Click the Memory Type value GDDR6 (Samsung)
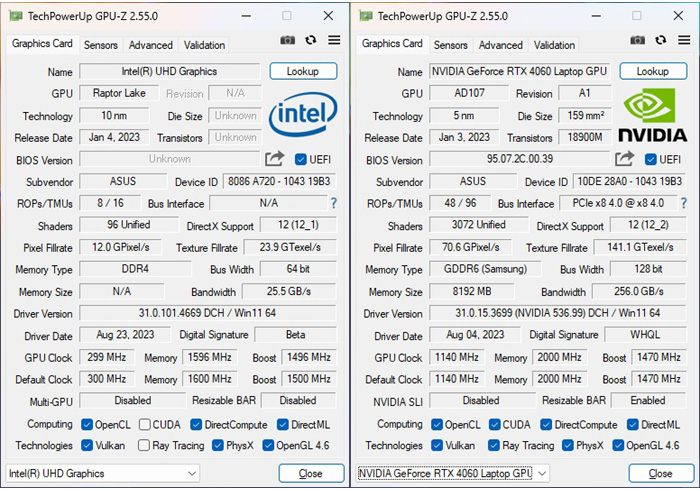The height and width of the screenshot is (491, 700). click(x=485, y=269)
